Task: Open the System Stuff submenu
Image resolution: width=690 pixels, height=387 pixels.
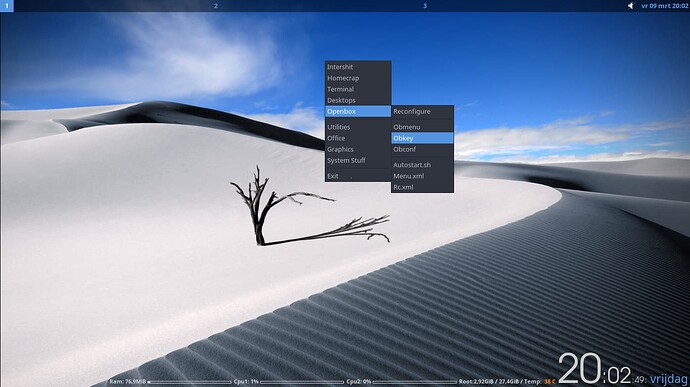Action: [358, 160]
